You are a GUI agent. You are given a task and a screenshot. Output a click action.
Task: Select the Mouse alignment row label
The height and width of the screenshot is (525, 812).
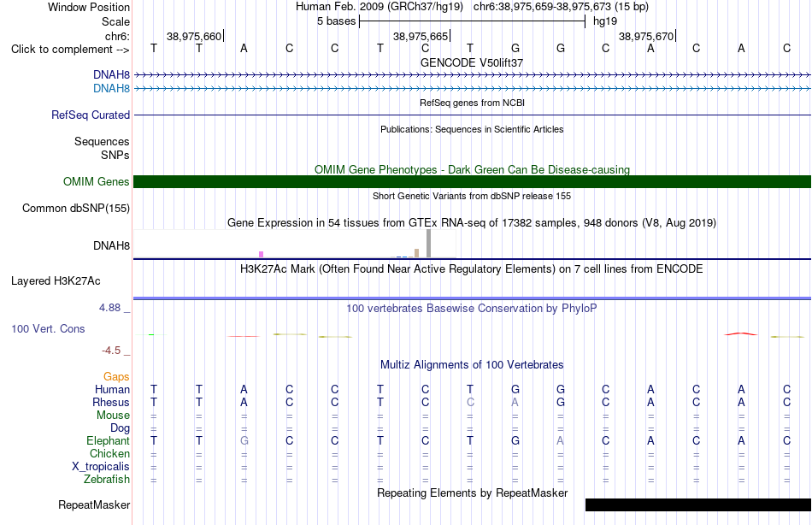[113, 416]
